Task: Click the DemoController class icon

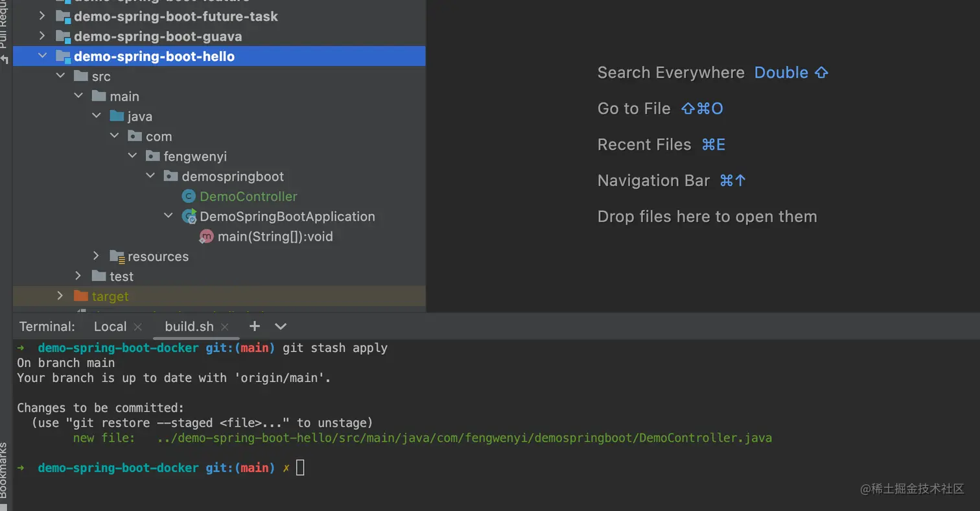Action: (x=189, y=196)
